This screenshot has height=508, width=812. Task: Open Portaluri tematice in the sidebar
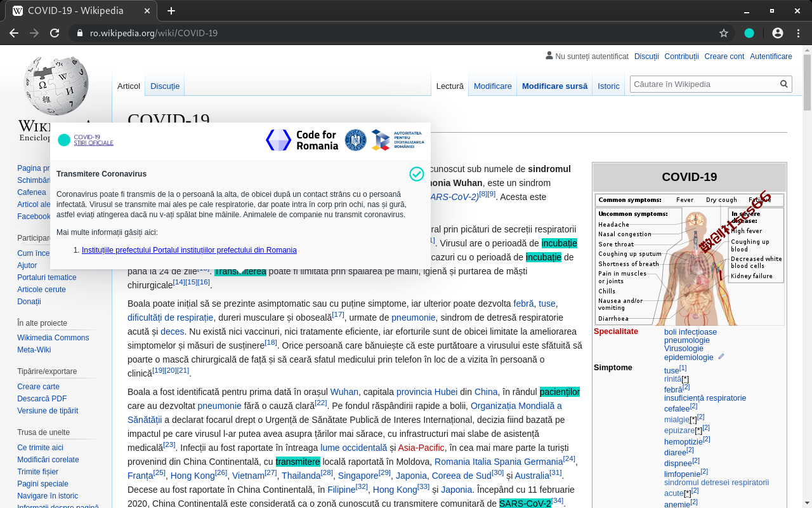click(x=47, y=277)
